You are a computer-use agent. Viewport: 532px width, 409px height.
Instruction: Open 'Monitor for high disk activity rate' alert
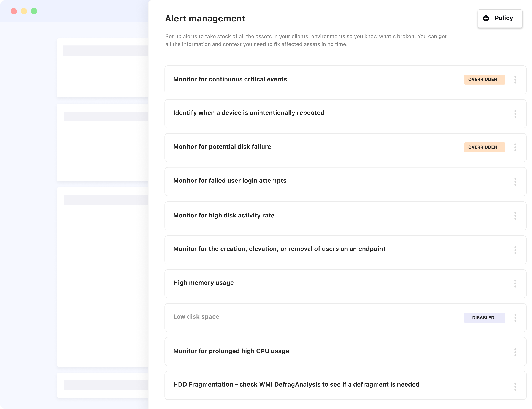(224, 216)
